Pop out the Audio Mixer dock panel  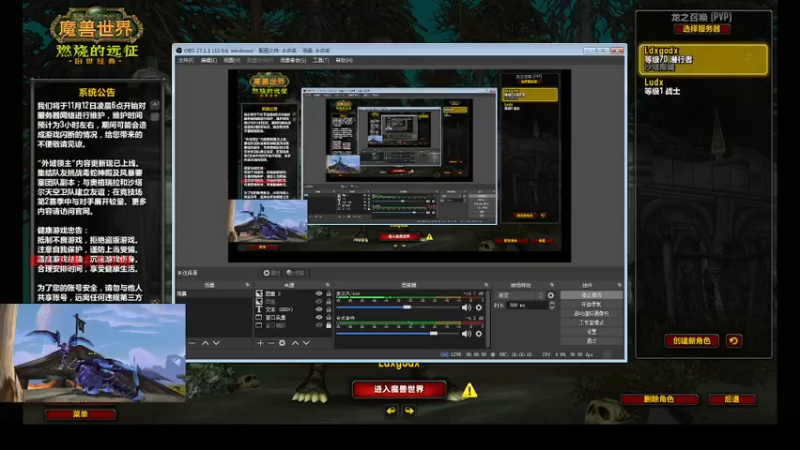click(x=486, y=285)
